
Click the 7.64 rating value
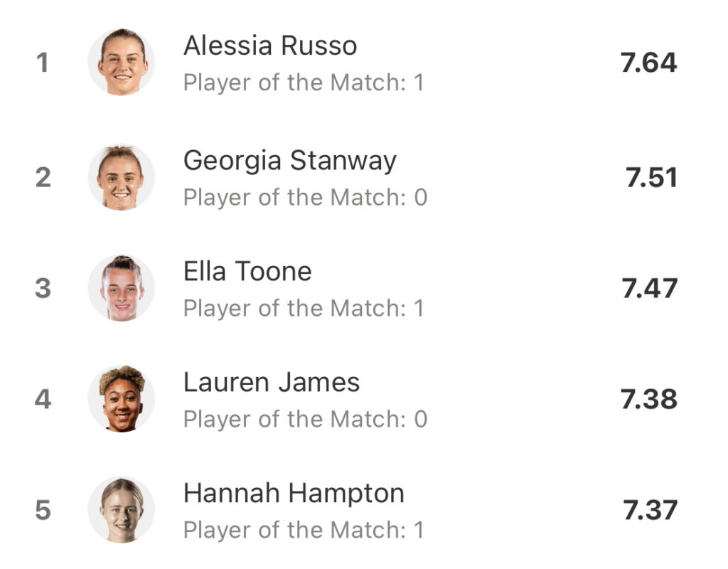tap(648, 63)
